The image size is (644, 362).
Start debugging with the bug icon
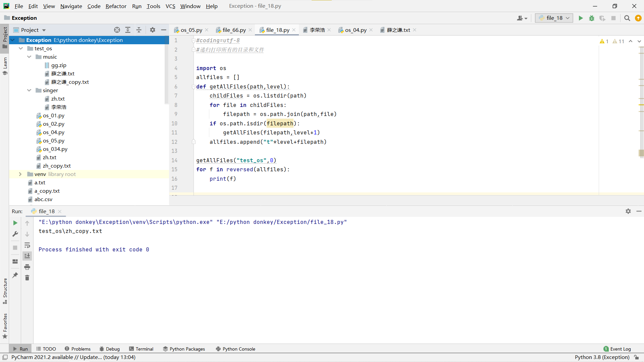(x=592, y=18)
